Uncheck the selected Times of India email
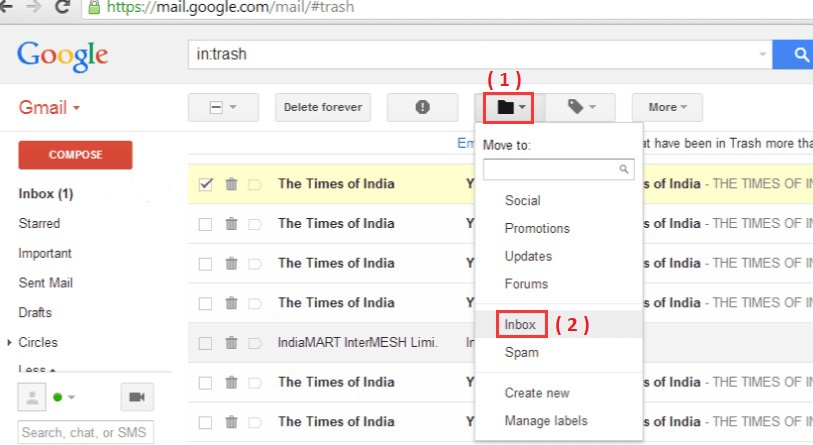 205,184
